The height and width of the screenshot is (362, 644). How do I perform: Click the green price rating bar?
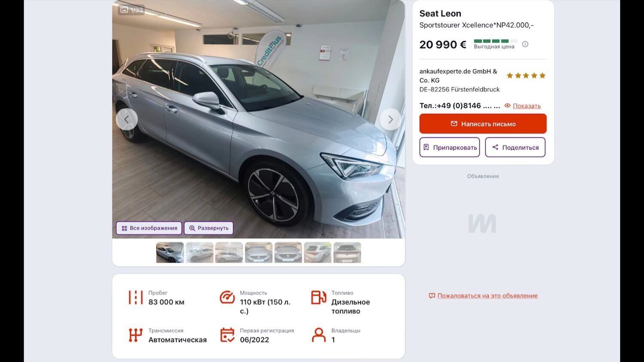(495, 41)
